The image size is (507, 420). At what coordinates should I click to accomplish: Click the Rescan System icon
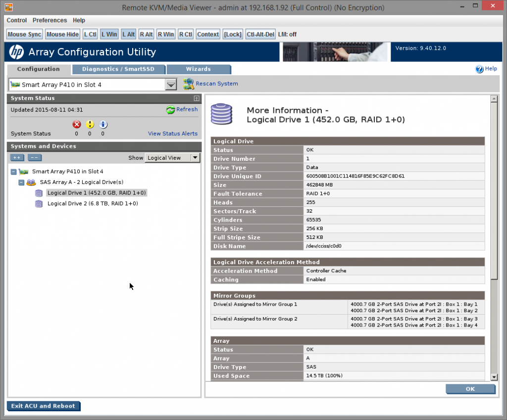point(188,84)
